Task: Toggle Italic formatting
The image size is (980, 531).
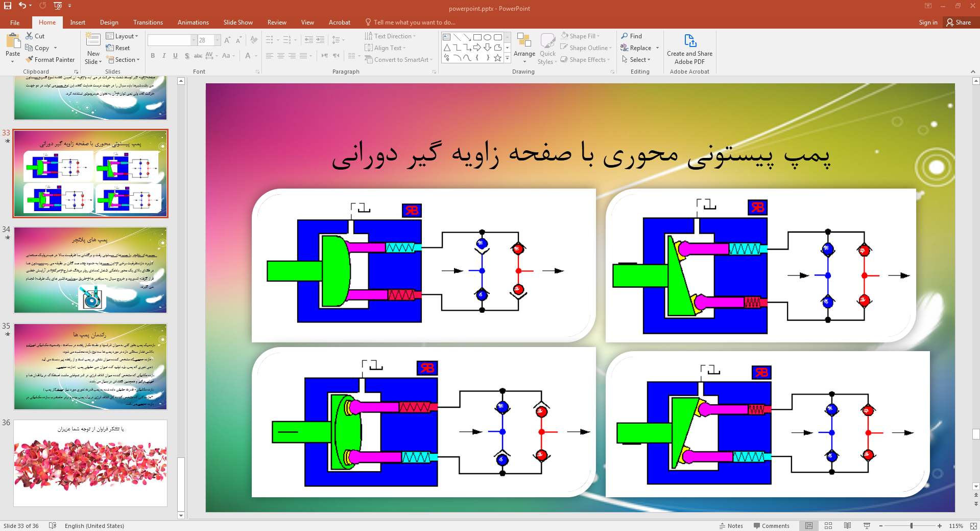Action: point(164,56)
